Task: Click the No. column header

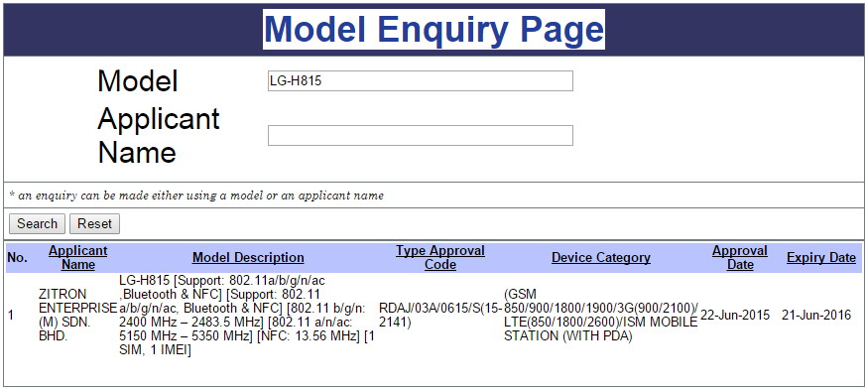Action: (x=17, y=257)
